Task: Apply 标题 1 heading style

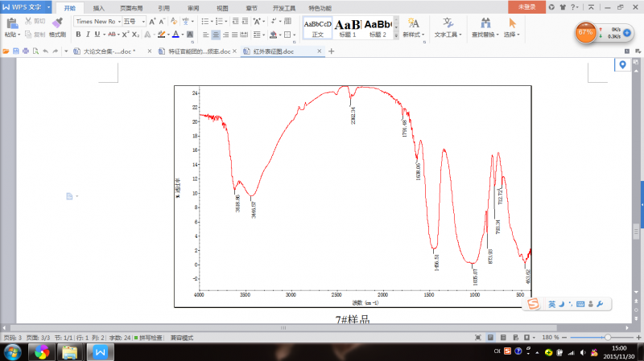Action: (348, 28)
